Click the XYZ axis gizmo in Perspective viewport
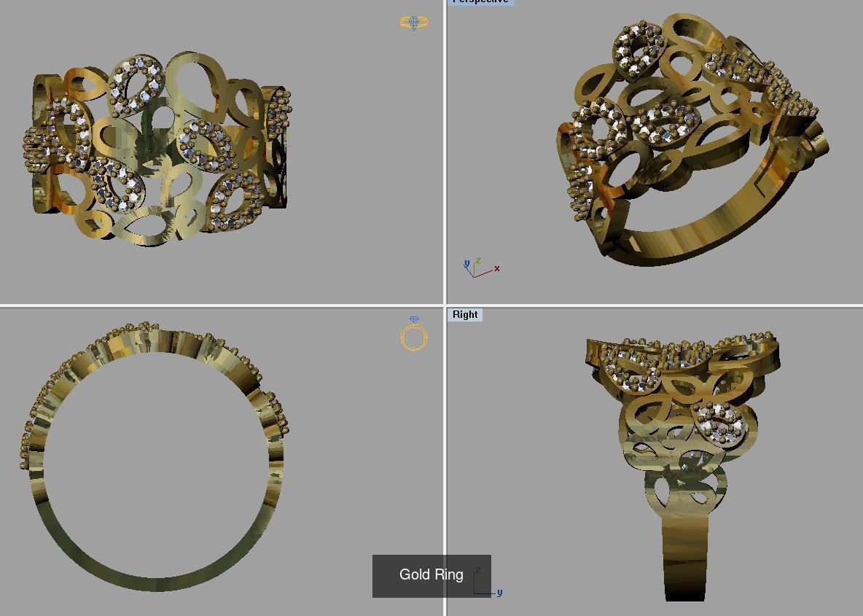863x616 pixels. pos(481,268)
